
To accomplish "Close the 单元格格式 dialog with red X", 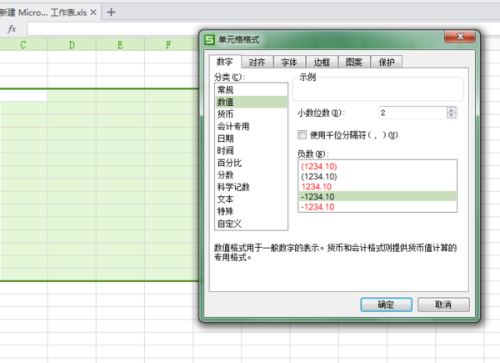I will click(x=460, y=36).
